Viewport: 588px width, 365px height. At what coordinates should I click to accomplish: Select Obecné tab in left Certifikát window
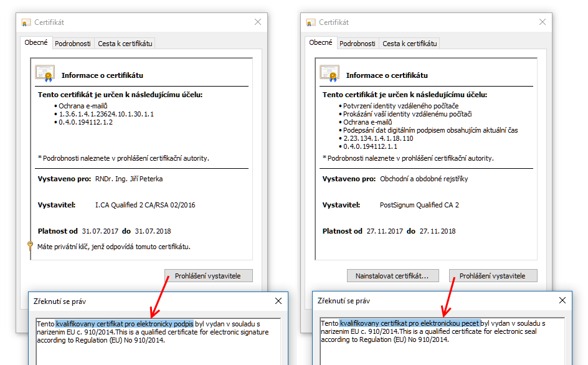click(x=36, y=42)
